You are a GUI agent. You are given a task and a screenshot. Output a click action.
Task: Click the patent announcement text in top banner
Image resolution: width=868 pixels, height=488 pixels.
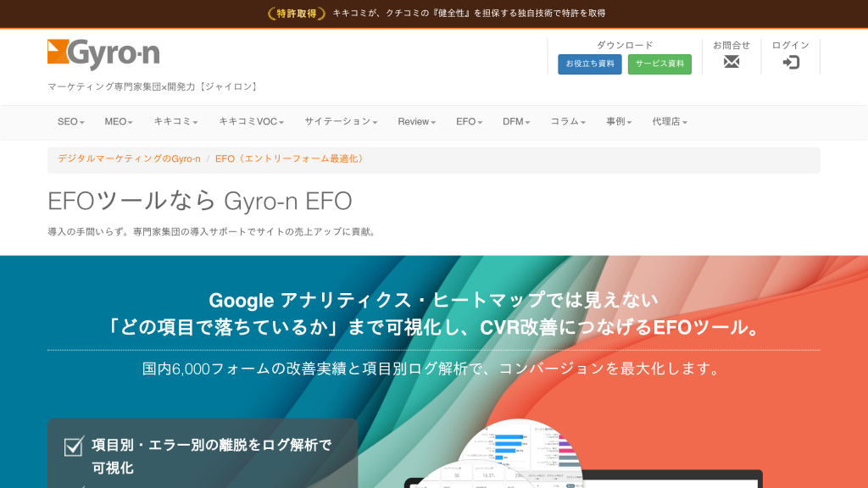coord(469,14)
